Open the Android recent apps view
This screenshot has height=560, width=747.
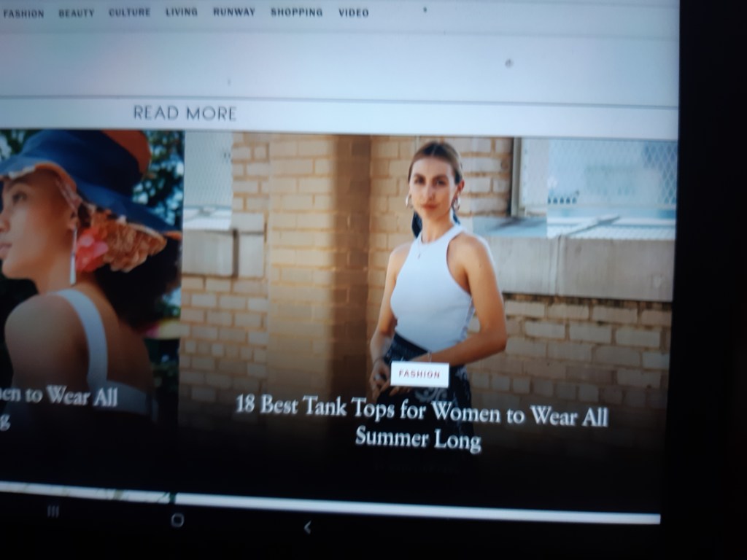[53, 512]
